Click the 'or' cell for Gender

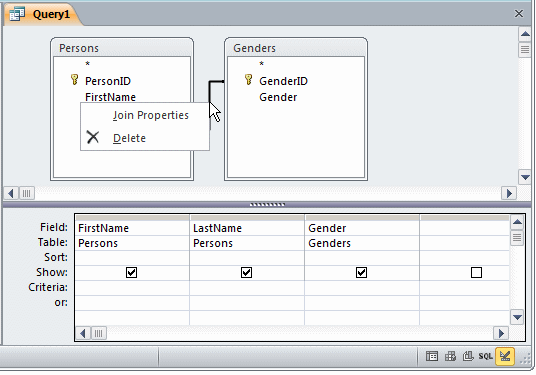coord(362,303)
